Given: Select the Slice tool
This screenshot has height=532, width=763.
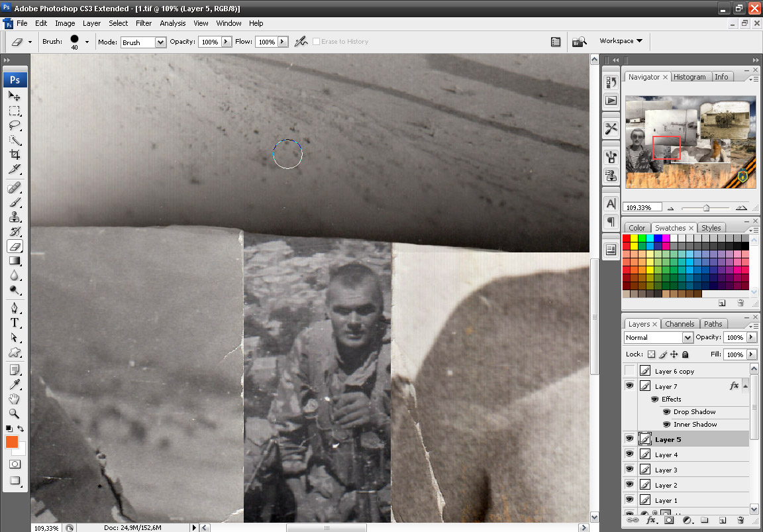Looking at the screenshot, I should pos(15,170).
